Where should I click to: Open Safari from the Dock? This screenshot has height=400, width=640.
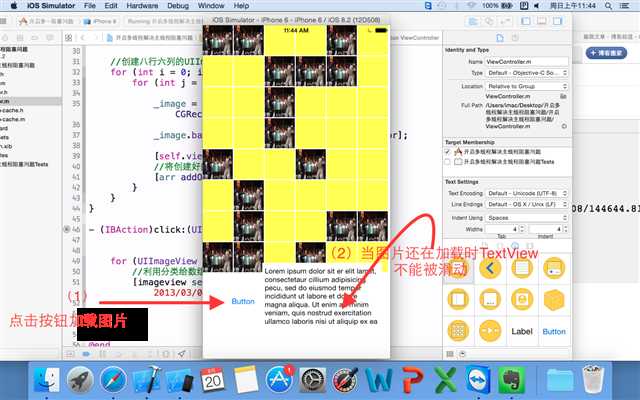click(x=113, y=380)
